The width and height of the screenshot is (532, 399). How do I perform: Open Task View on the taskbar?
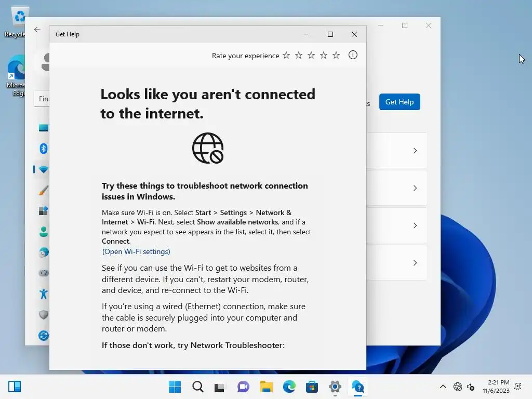[220, 387]
